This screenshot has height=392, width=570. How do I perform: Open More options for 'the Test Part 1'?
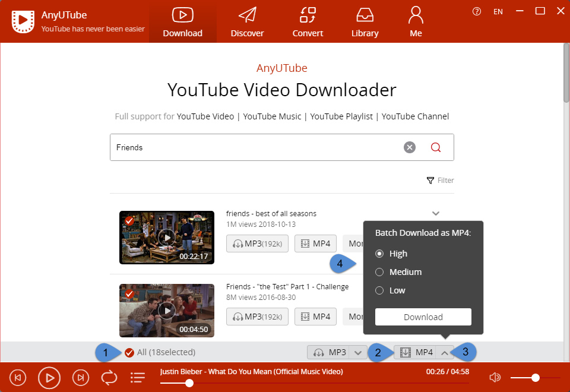(x=353, y=317)
